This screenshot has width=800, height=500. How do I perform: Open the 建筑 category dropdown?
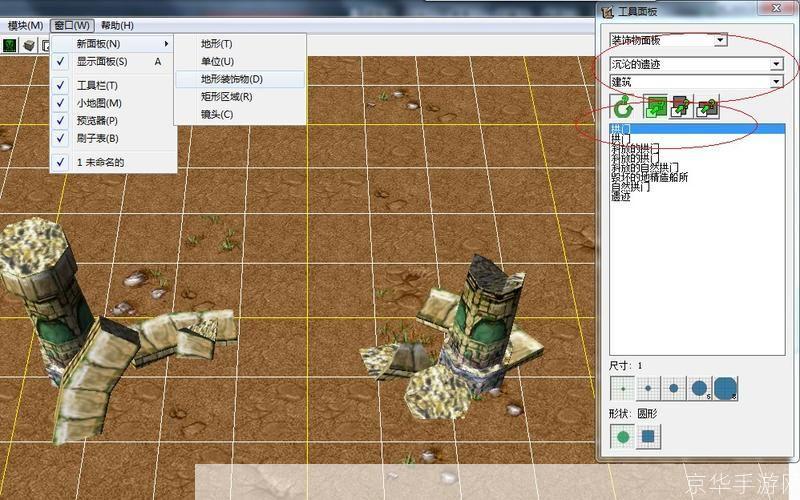point(776,82)
